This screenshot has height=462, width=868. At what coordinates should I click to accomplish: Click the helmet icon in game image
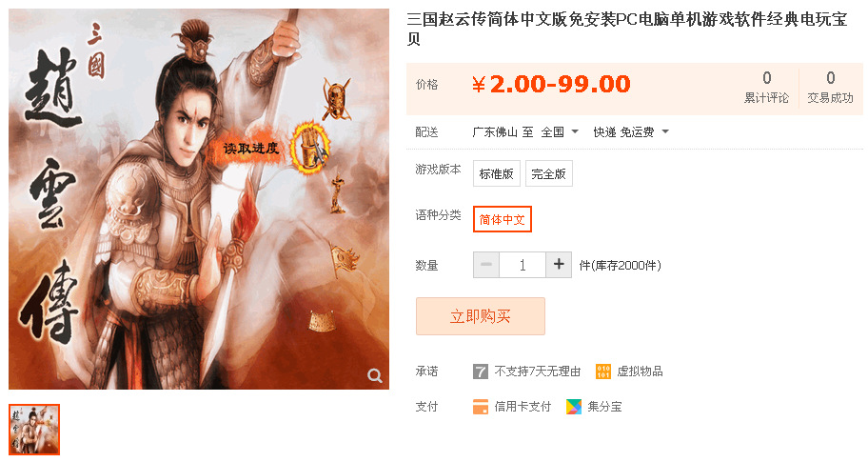click(x=337, y=99)
